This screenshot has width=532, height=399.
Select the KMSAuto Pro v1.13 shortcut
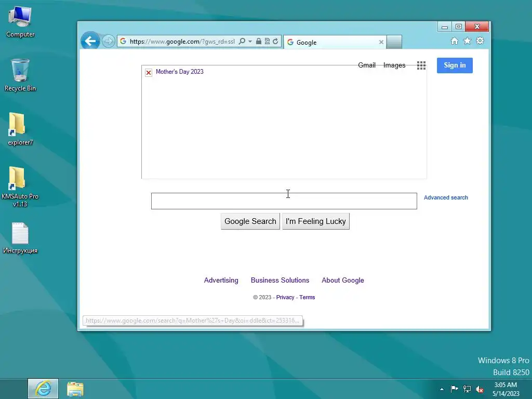click(20, 187)
